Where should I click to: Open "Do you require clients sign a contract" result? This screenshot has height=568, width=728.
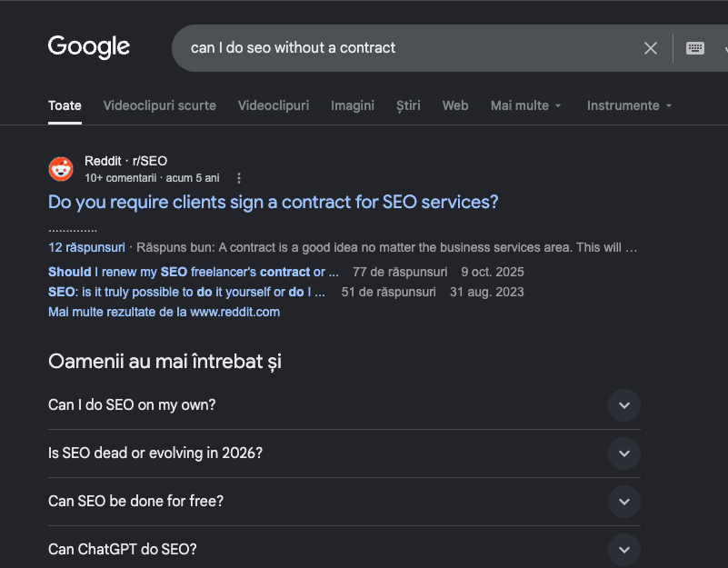(x=273, y=202)
